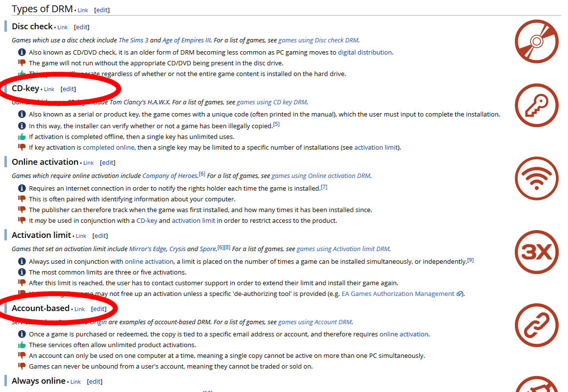Click info icon beside 'Also known as CD/DVD check'

22,52
